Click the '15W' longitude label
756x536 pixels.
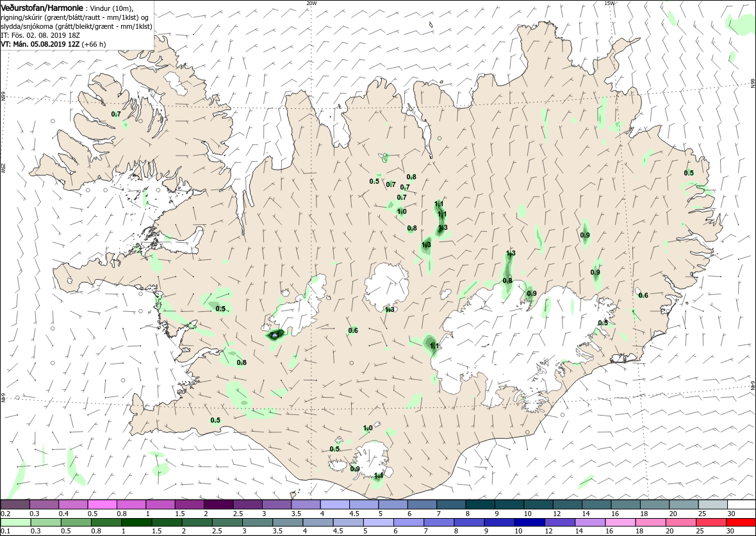[x=609, y=3]
